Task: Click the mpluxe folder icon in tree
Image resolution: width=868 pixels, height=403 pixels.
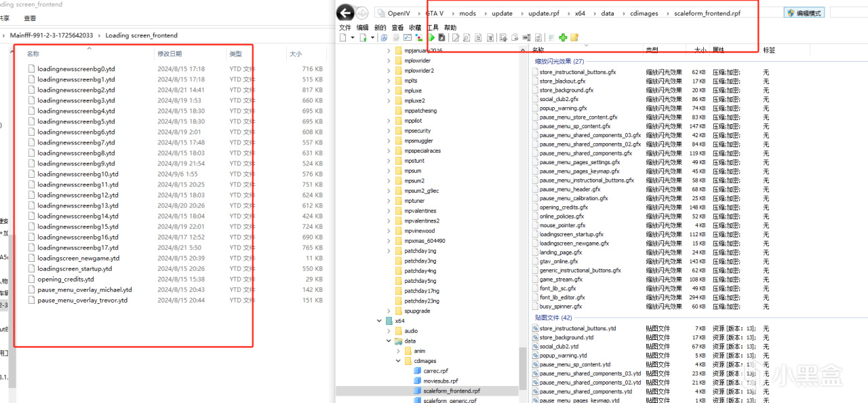Action: pyautogui.click(x=399, y=90)
